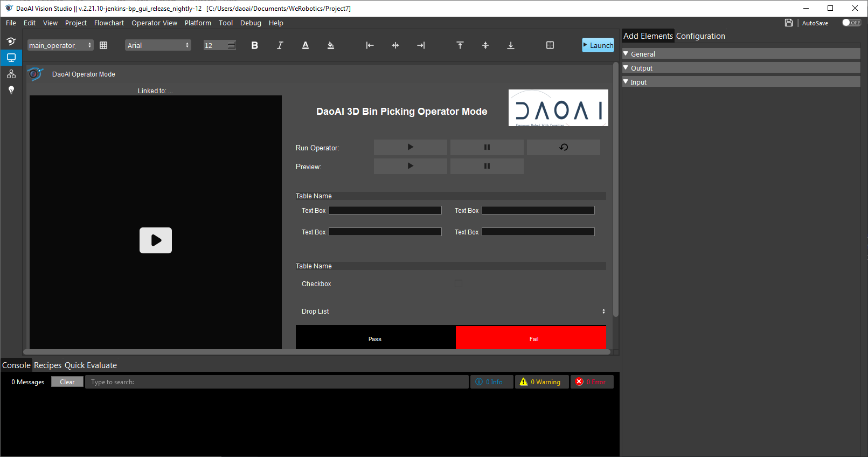Select the Operator View monitor sidebar icon
The width and height of the screenshot is (868, 457).
tap(11, 57)
